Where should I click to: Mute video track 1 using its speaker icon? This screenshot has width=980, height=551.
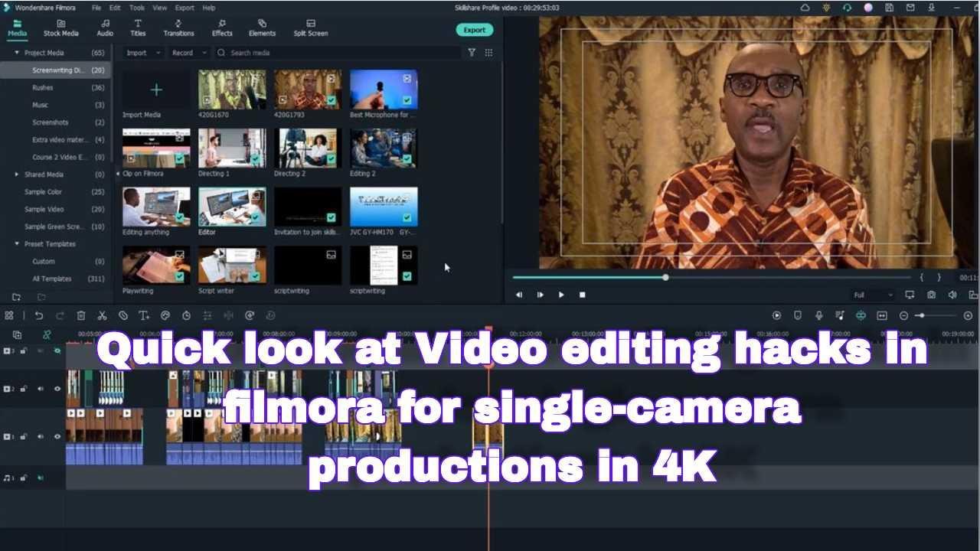(41, 437)
